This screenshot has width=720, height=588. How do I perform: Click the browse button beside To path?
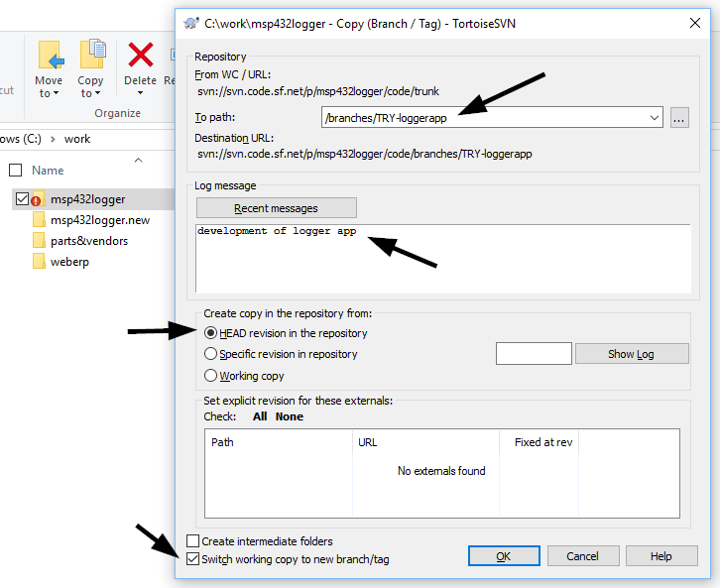[679, 118]
